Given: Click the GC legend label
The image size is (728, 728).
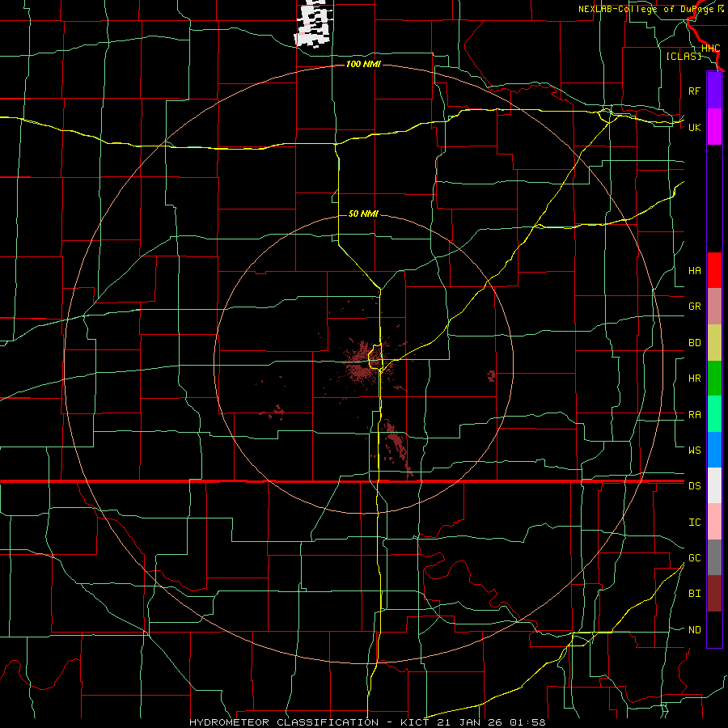Looking at the screenshot, I should (694, 557).
